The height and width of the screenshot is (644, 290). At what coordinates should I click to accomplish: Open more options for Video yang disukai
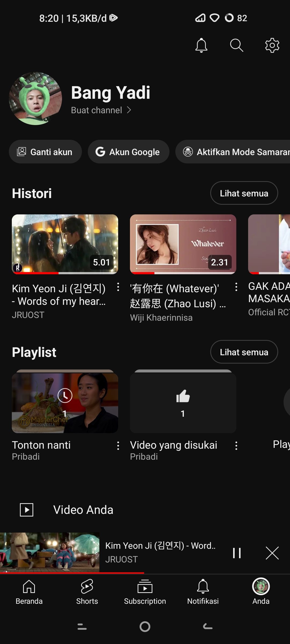click(x=236, y=446)
